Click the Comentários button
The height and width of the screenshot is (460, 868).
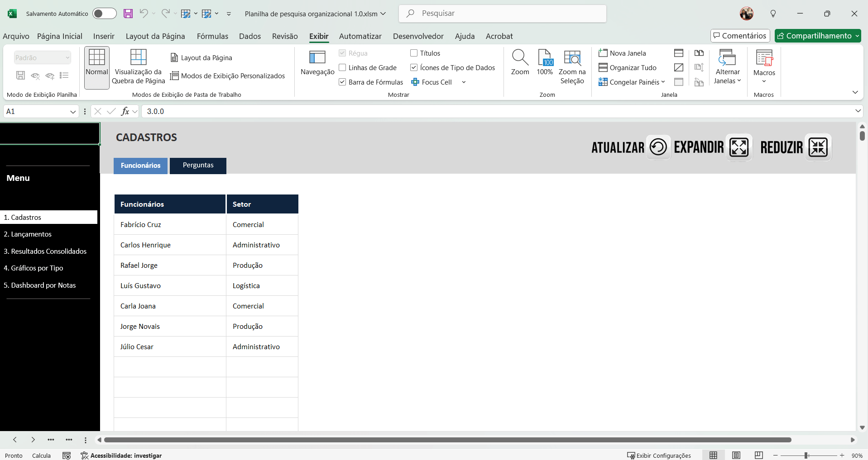[x=740, y=36]
